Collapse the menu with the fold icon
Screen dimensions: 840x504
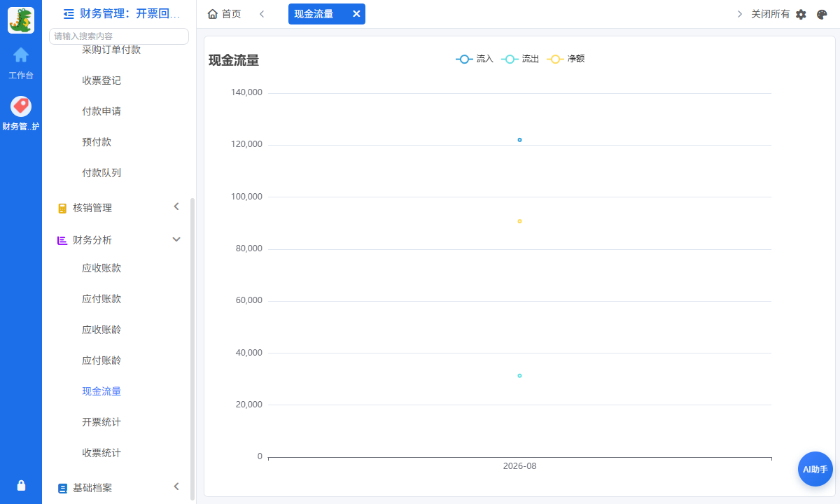(x=69, y=13)
